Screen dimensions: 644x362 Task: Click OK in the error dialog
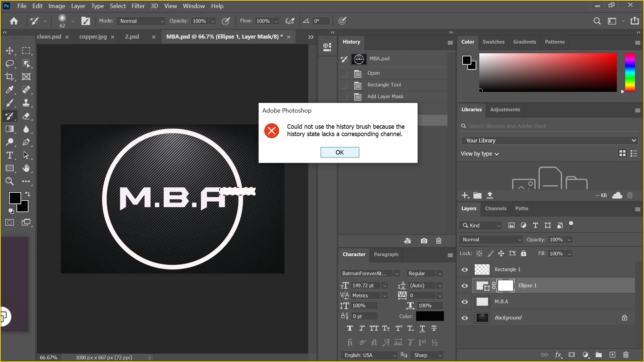(339, 152)
